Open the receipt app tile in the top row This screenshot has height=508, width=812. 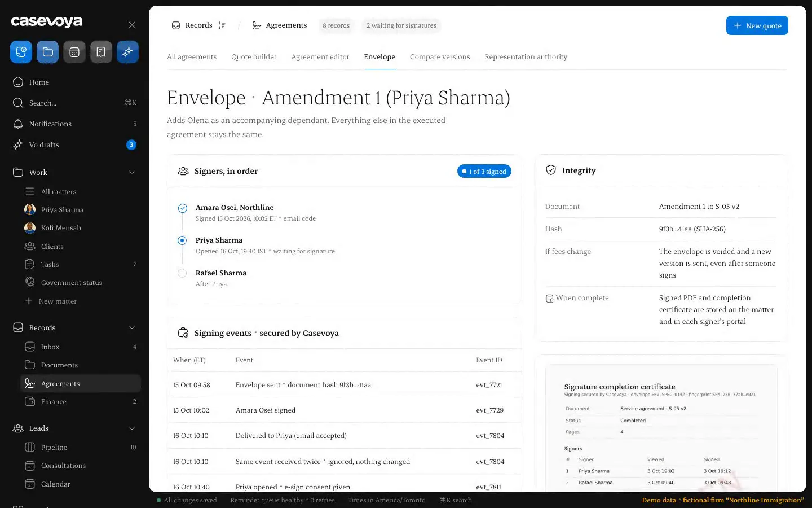(101, 52)
